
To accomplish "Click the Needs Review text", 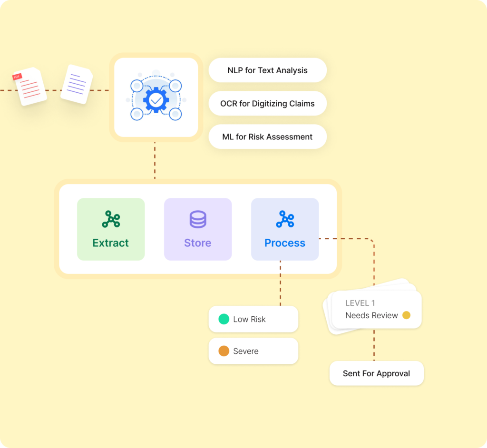I will [x=371, y=315].
